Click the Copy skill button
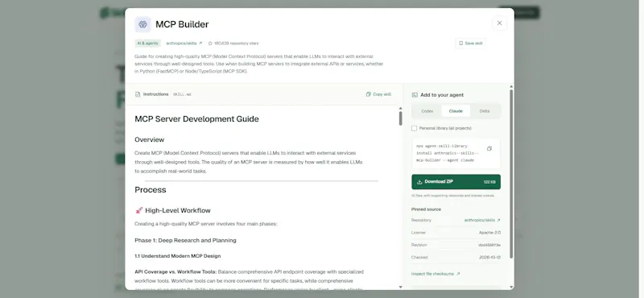 [378, 94]
